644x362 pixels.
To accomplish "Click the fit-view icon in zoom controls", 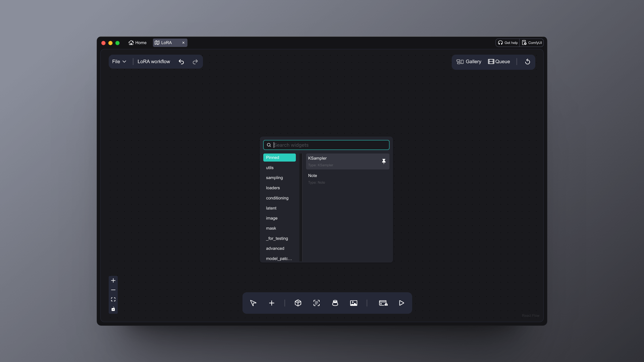I will 113,299.
